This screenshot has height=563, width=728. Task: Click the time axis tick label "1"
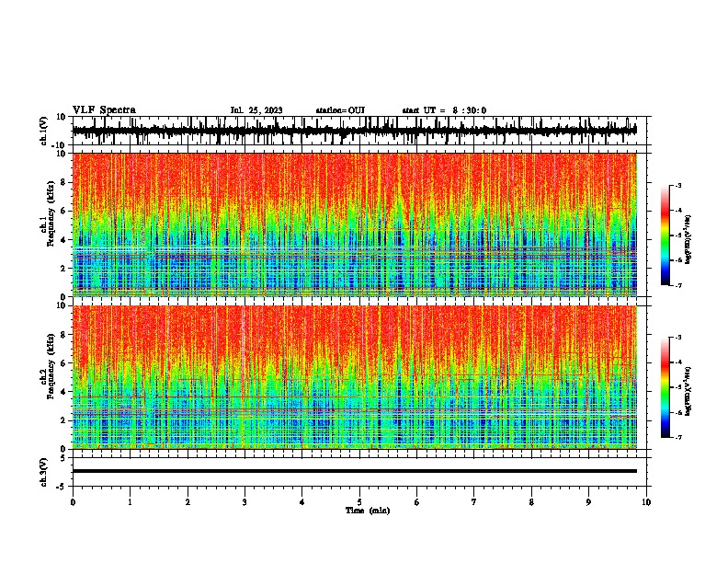coord(130,502)
